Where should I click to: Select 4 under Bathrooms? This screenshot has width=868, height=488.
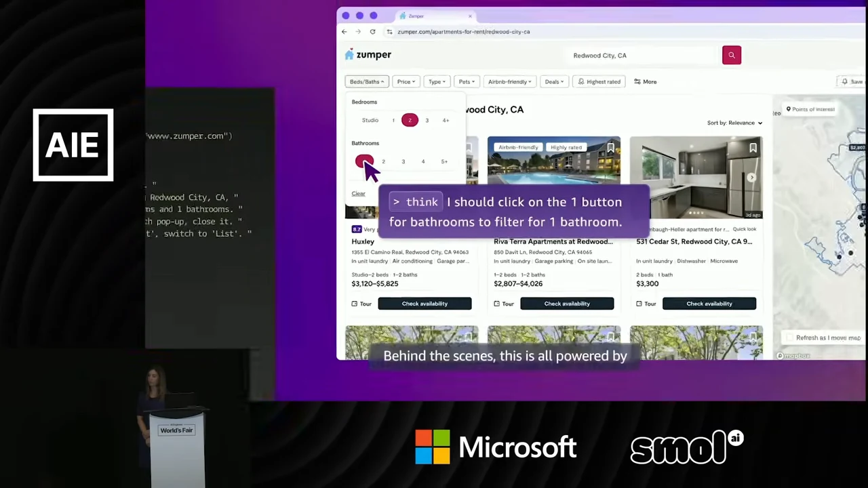coord(422,161)
